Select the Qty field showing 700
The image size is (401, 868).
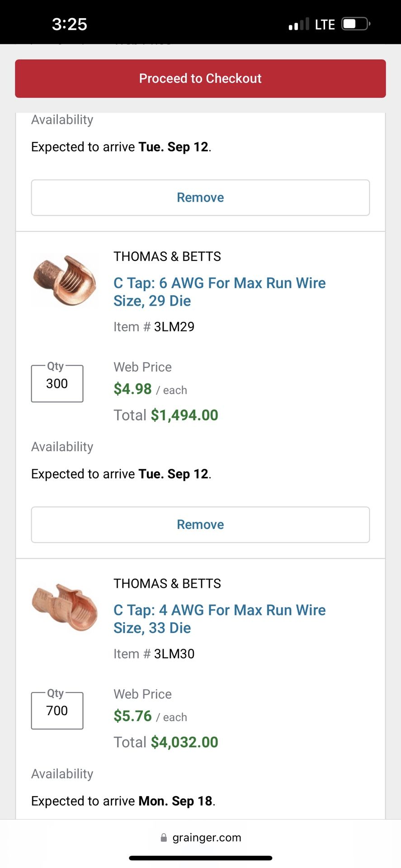pyautogui.click(x=57, y=710)
